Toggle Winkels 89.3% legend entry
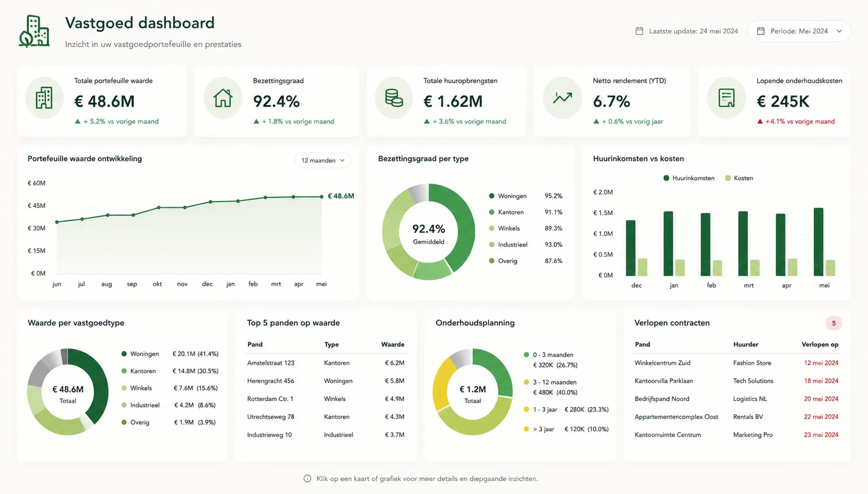This screenshot has width=868, height=494. [525, 228]
